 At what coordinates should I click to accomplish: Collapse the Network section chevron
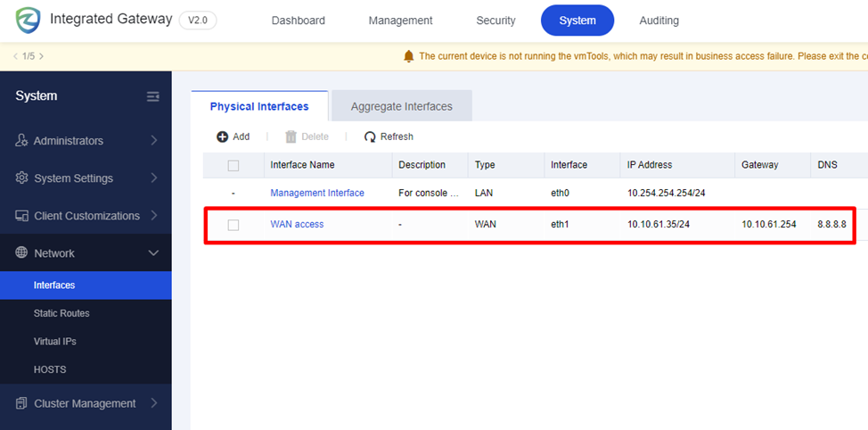pyautogui.click(x=153, y=253)
